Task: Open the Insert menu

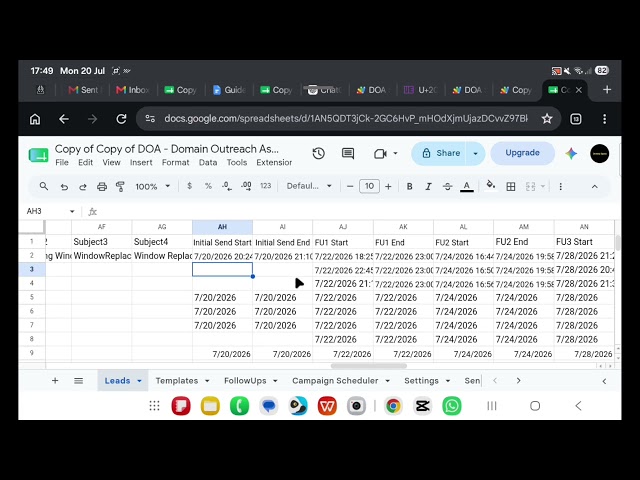Action: (141, 162)
